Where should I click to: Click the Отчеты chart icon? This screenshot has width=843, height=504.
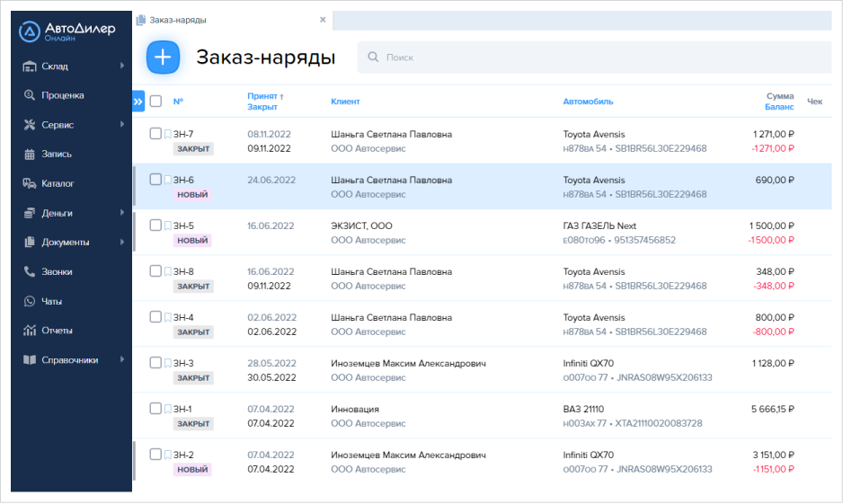(x=30, y=330)
